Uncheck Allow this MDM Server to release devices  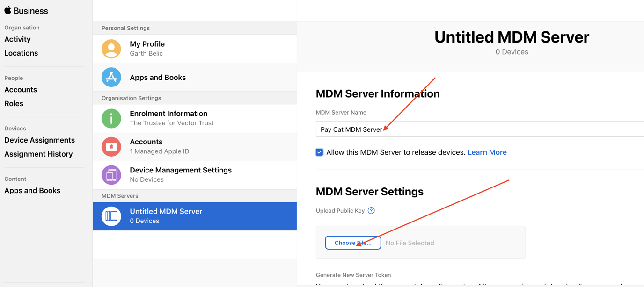[x=319, y=152]
